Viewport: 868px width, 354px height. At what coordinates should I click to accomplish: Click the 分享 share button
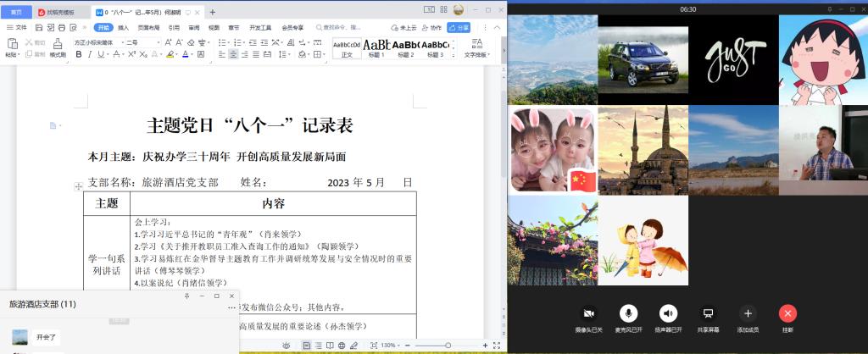(x=459, y=27)
